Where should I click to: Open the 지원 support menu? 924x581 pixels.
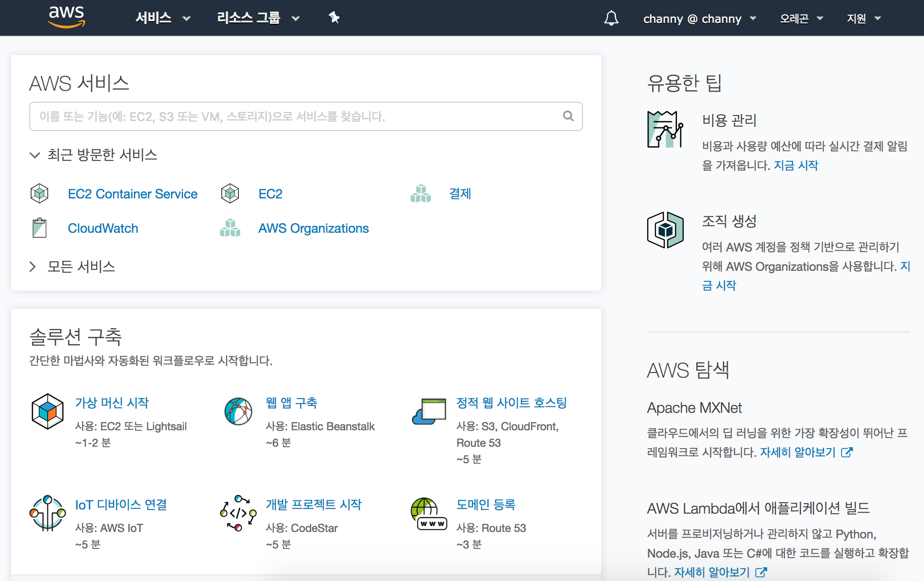tap(863, 19)
